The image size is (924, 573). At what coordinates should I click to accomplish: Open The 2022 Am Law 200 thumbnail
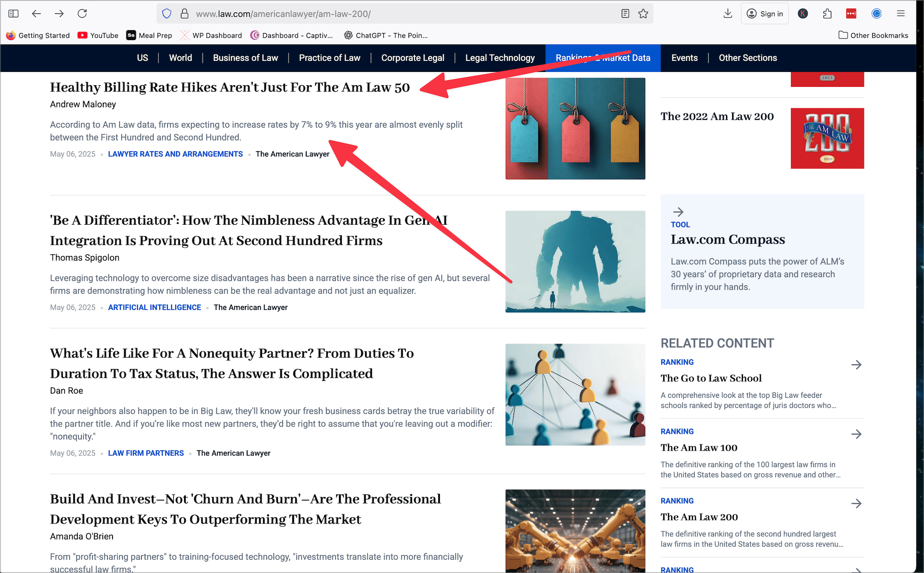(827, 138)
